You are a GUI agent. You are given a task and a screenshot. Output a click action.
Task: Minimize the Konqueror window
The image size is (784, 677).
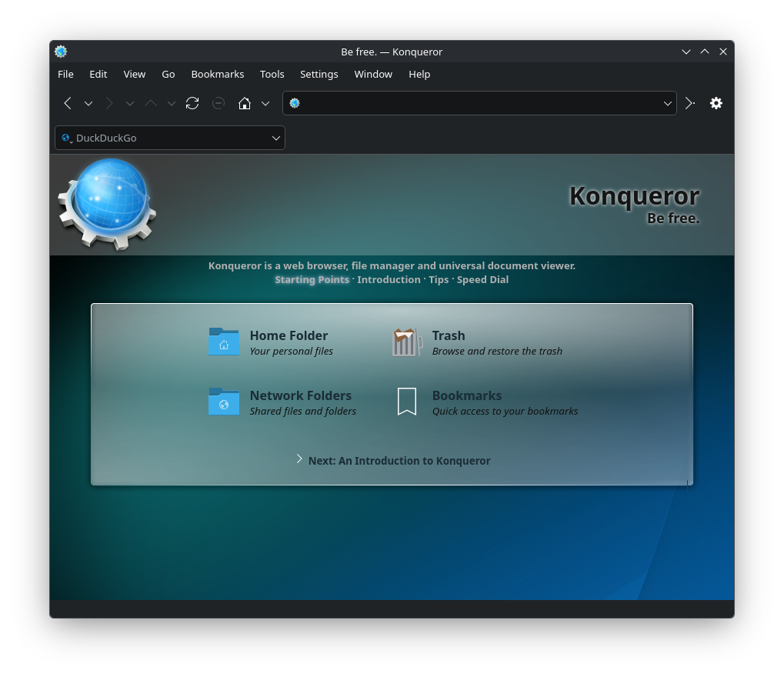tap(686, 52)
